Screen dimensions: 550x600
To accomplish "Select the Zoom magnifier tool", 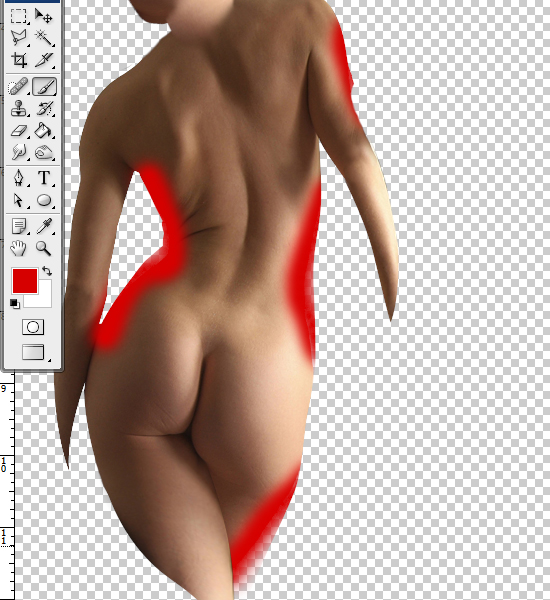I will (44, 248).
